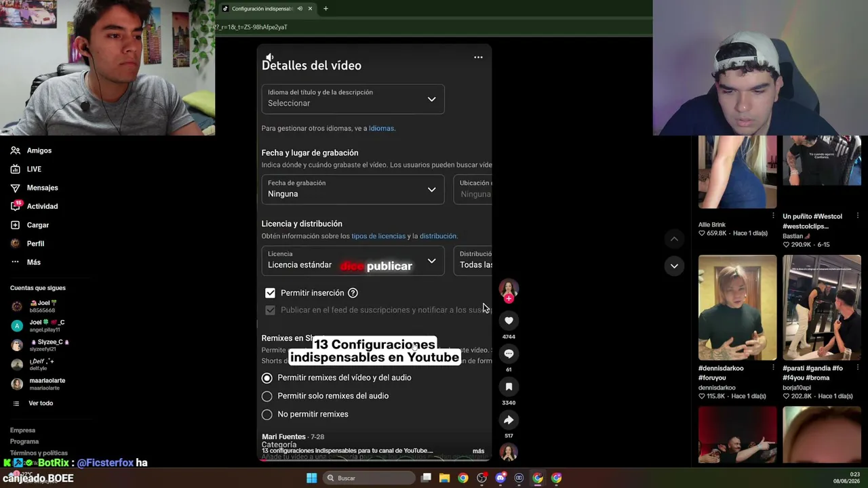The height and width of the screenshot is (488, 868).
Task: Expand the video caption with más
Action: [478, 451]
